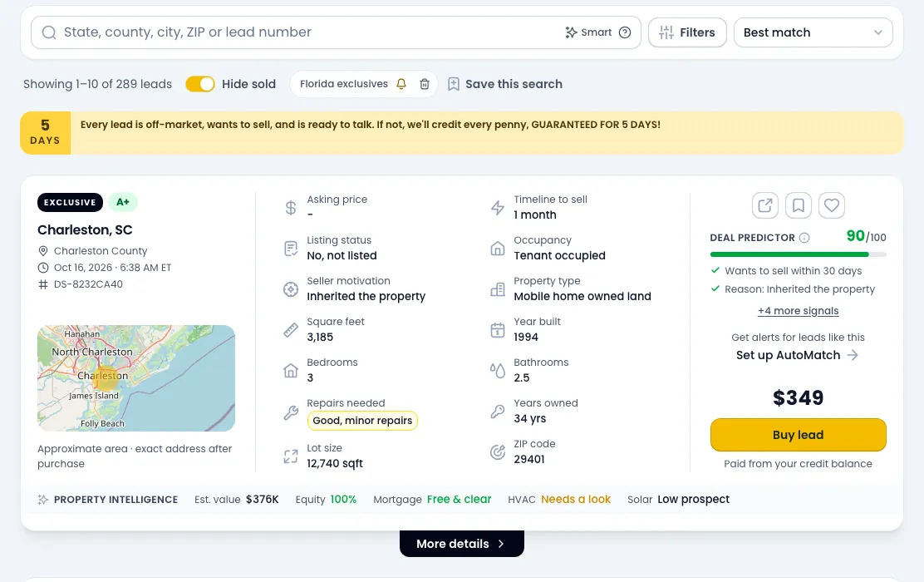Image resolution: width=924 pixels, height=582 pixels.
Task: Click the Repairs needed wrench icon
Action: [x=291, y=412]
